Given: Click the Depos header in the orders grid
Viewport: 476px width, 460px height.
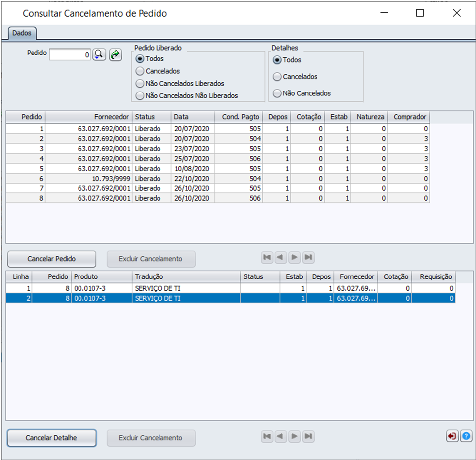Looking at the screenshot, I should [x=277, y=117].
